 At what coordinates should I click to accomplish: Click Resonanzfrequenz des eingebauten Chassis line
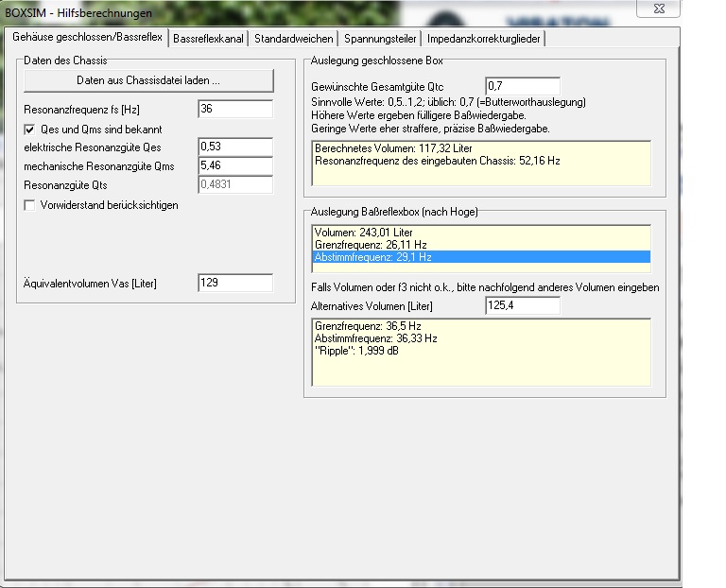[437, 161]
